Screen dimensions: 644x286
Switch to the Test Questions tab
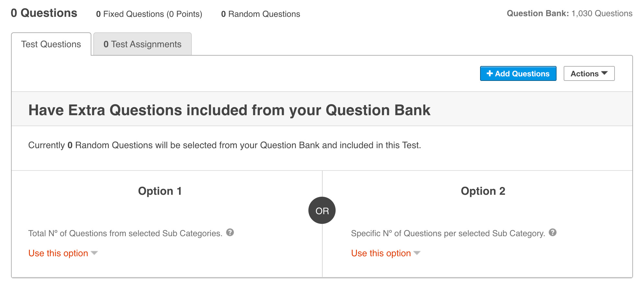[x=51, y=44]
